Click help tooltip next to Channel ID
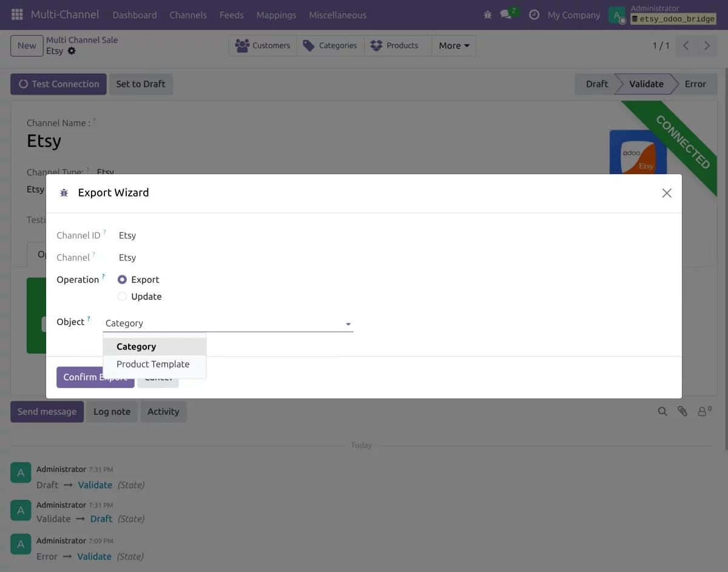The width and height of the screenshot is (728, 572). pyautogui.click(x=104, y=232)
